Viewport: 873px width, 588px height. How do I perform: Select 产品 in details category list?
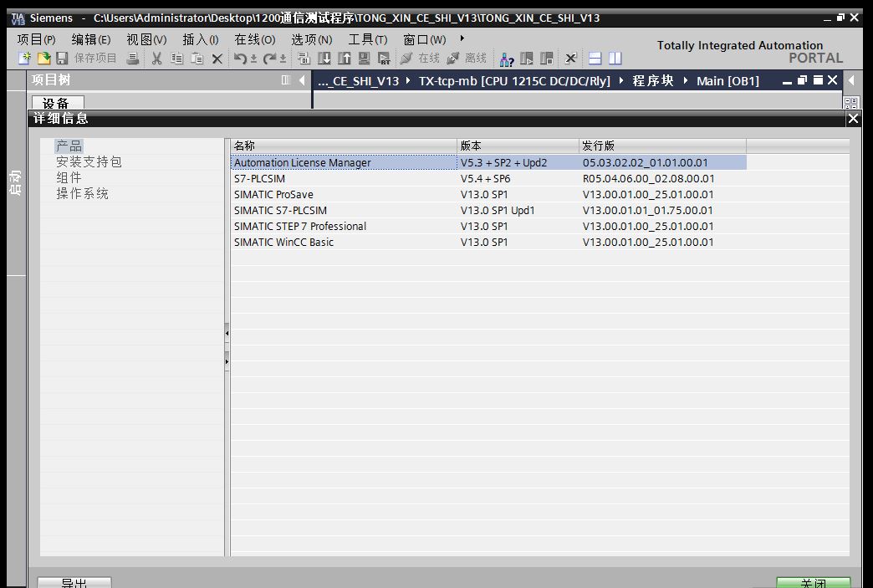point(69,146)
